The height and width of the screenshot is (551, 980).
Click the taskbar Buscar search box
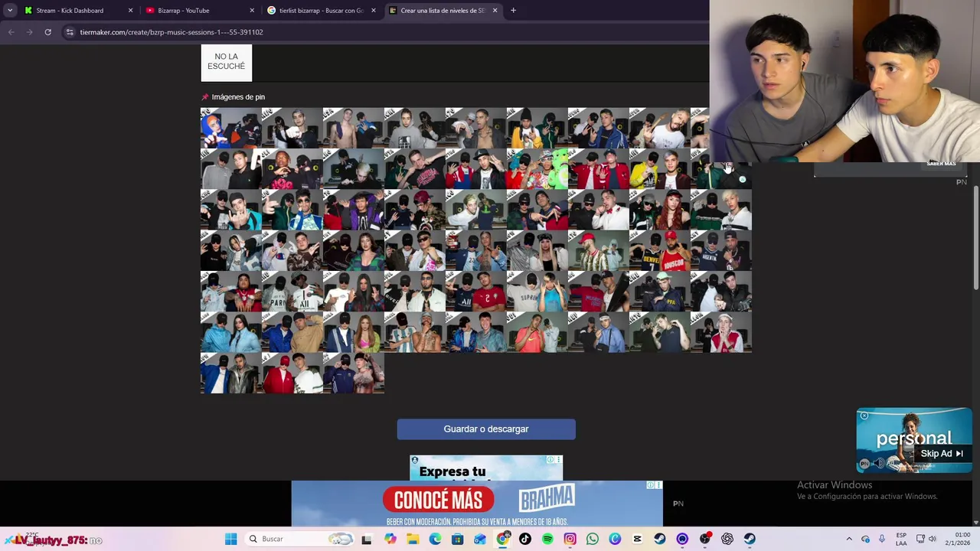(300, 540)
